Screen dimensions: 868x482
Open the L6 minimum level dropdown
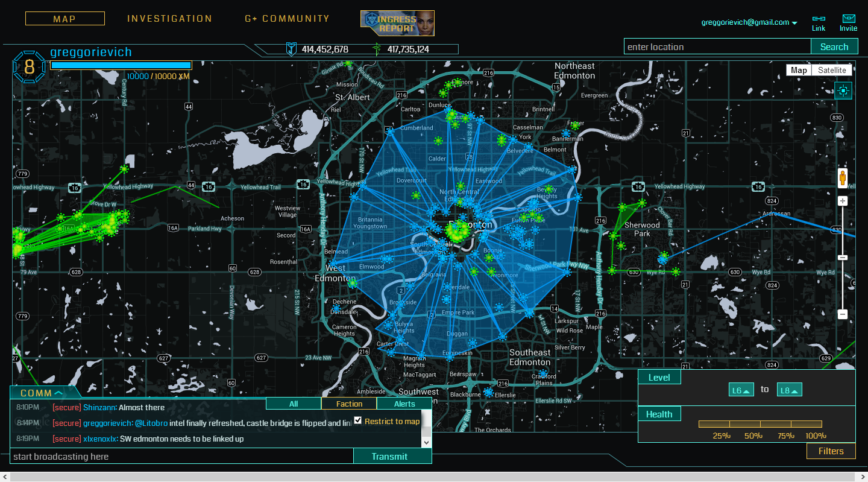pos(741,390)
